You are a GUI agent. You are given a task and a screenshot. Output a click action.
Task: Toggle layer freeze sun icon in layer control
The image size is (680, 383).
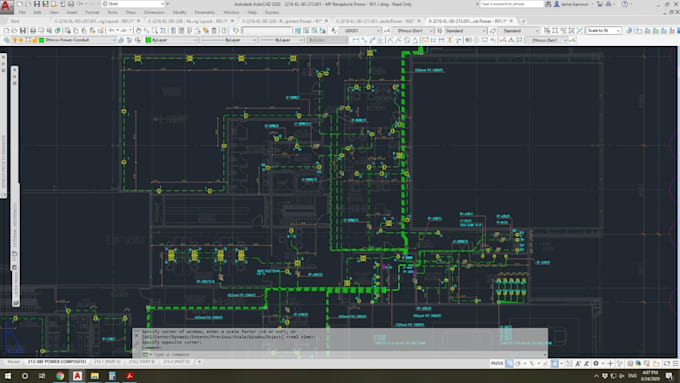click(x=21, y=40)
